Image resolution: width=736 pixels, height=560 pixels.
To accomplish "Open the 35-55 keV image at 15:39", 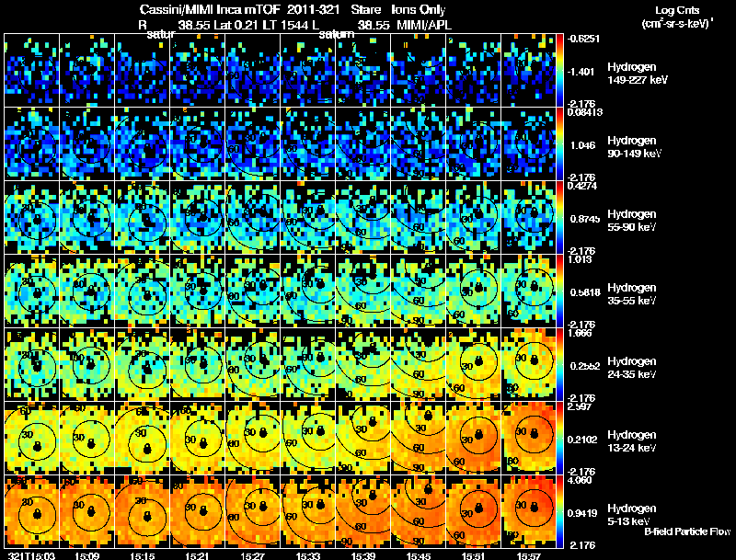I will 362,291.
